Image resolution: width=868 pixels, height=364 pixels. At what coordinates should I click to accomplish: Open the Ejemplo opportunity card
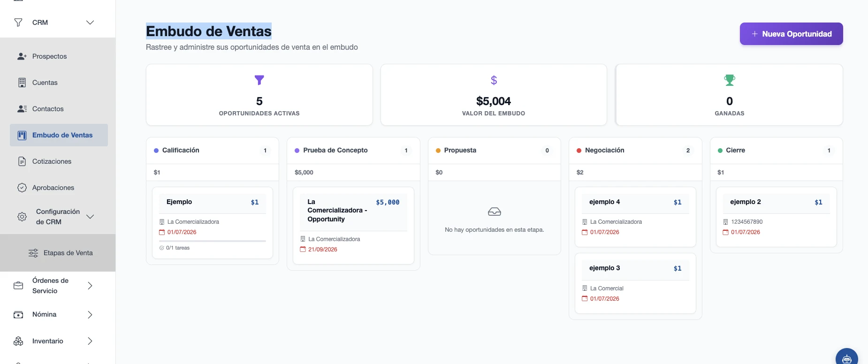point(213,223)
